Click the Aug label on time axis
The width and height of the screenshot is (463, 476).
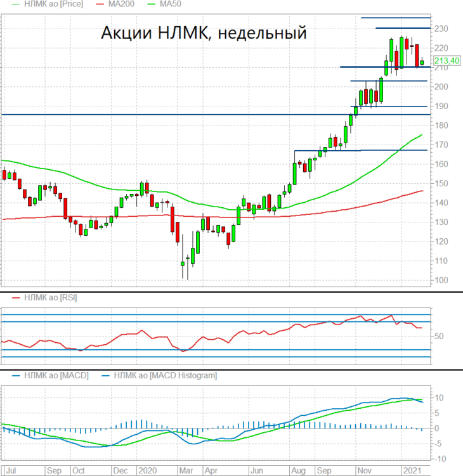[x=299, y=470]
